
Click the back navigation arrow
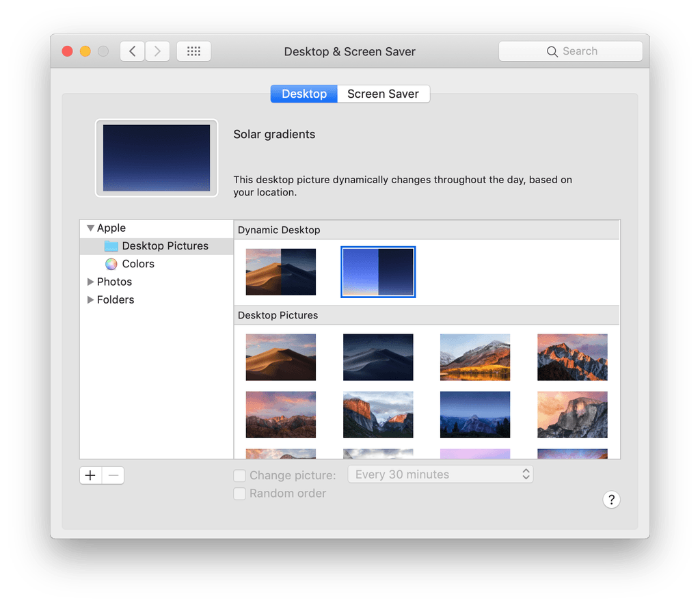click(132, 51)
